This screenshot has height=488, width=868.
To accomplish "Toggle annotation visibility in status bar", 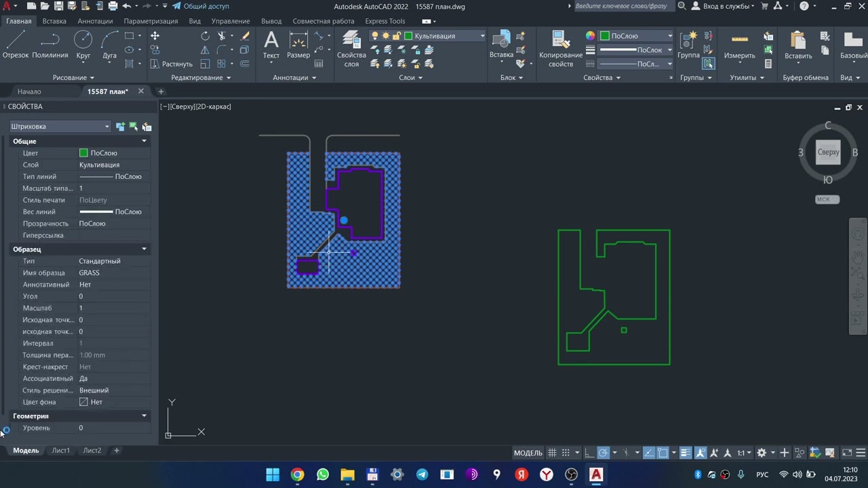I will pyautogui.click(x=701, y=453).
